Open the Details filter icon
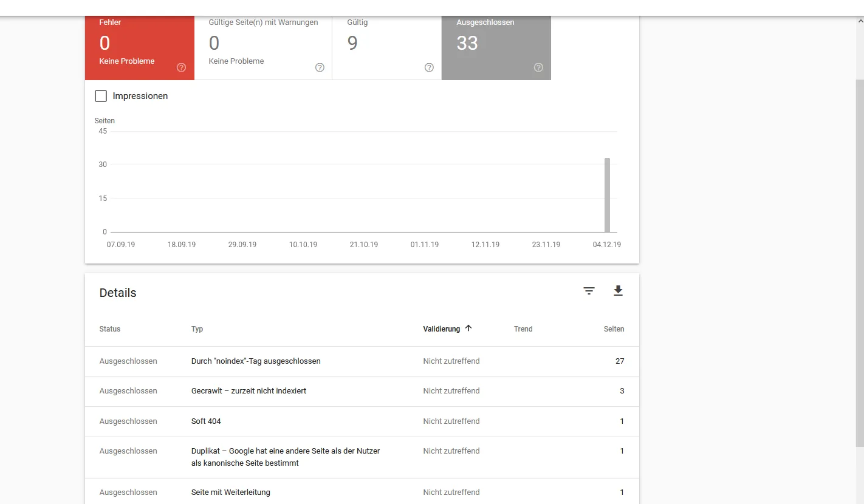The height and width of the screenshot is (504, 864). point(589,291)
